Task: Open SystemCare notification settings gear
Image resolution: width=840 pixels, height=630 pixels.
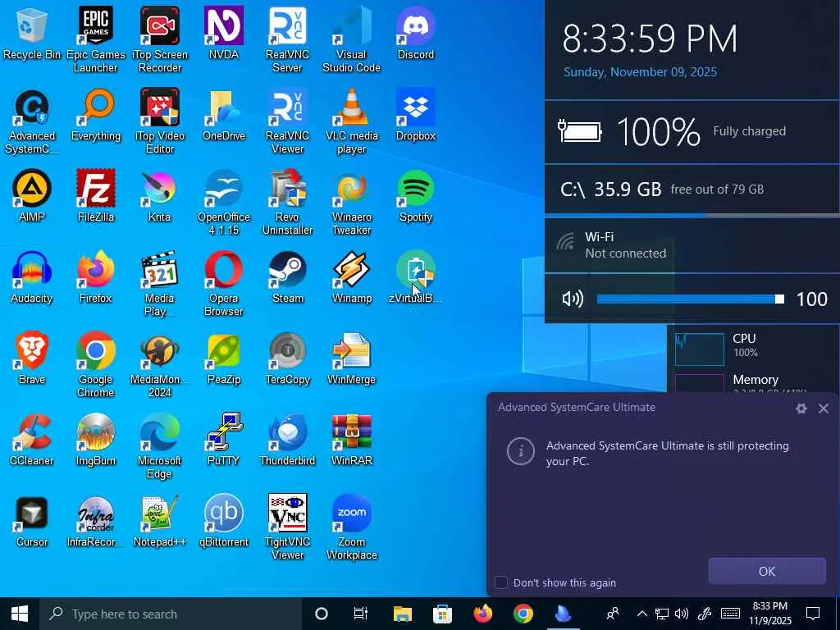Action: (801, 409)
